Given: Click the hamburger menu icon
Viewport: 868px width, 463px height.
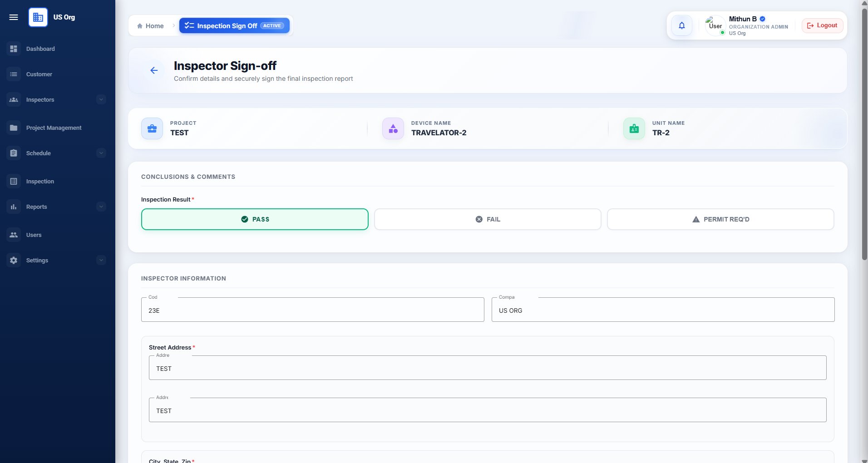Looking at the screenshot, I should click(14, 17).
